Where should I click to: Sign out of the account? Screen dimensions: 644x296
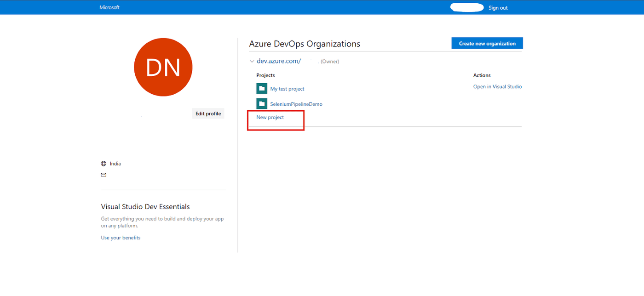pos(498,8)
